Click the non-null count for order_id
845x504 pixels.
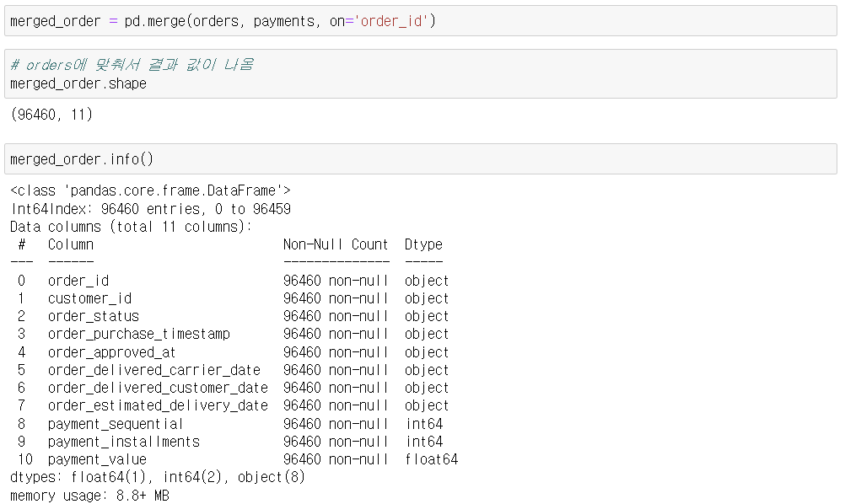(335, 281)
